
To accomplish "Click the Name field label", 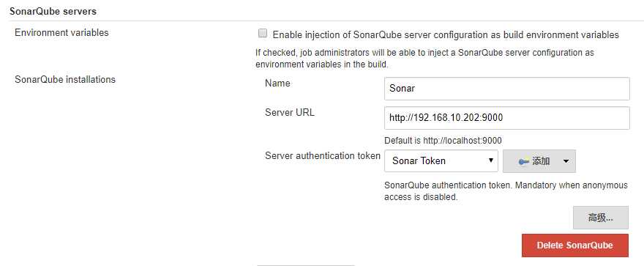I will [x=277, y=83].
